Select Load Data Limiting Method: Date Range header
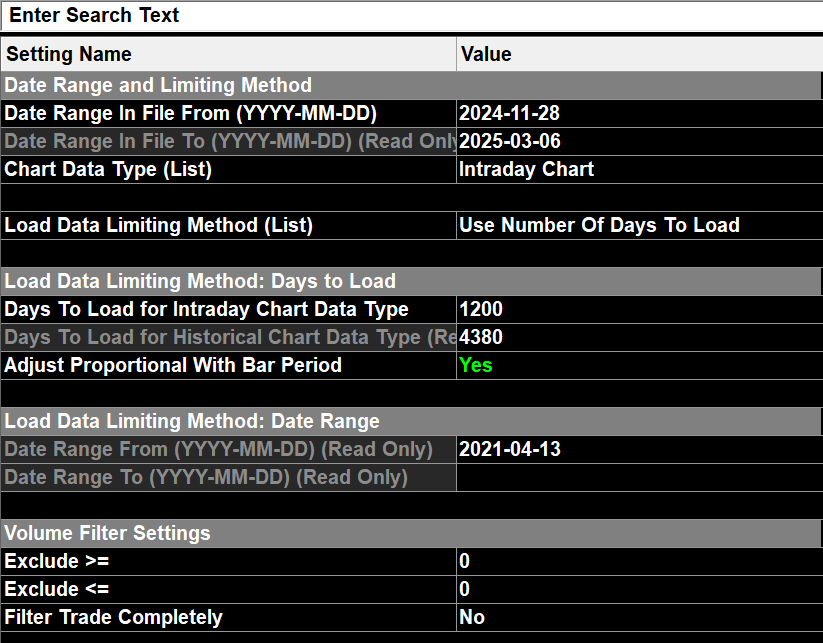The image size is (823, 643). click(x=412, y=421)
